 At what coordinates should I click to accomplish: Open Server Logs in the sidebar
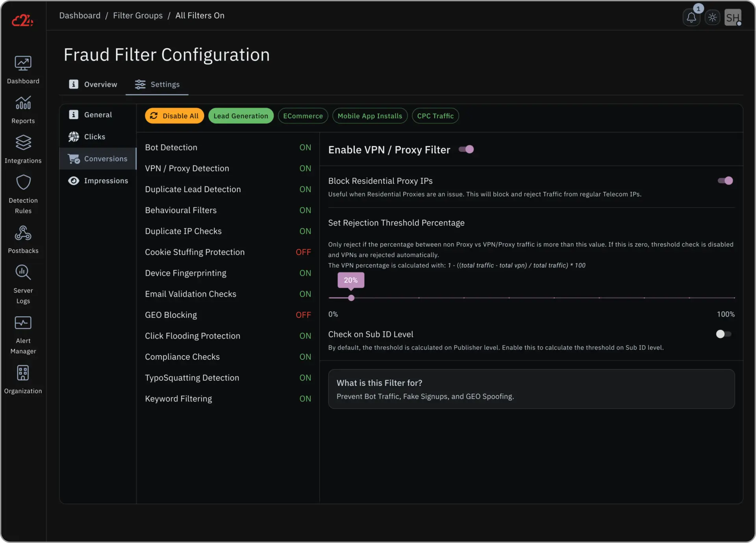23,272
